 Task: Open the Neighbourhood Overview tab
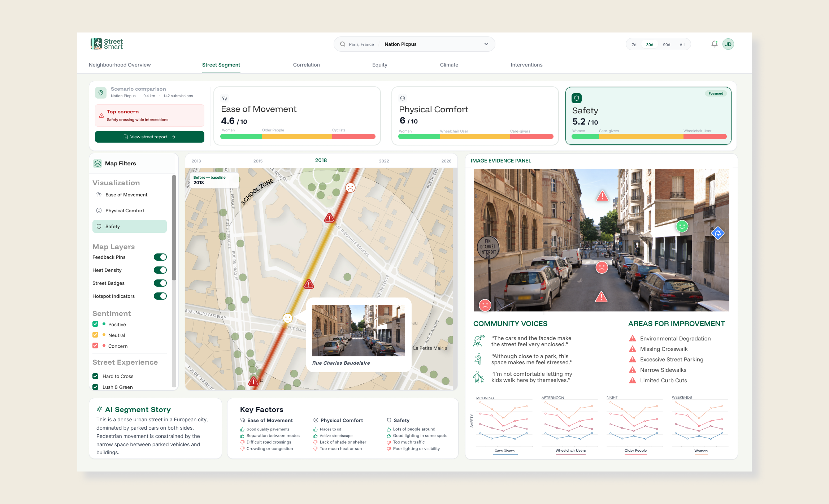(120, 65)
